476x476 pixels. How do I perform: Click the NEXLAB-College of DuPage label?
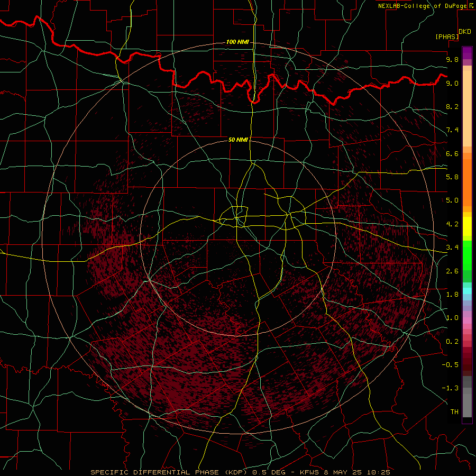(x=422, y=6)
